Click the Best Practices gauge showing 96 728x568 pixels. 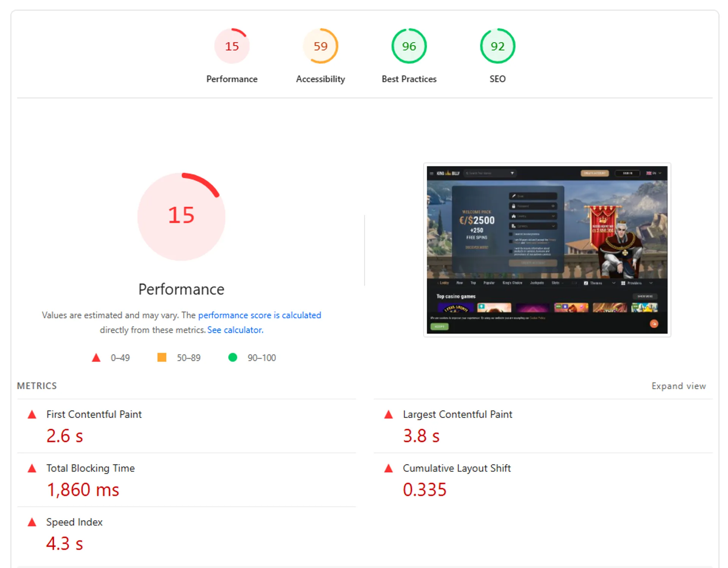[409, 46]
